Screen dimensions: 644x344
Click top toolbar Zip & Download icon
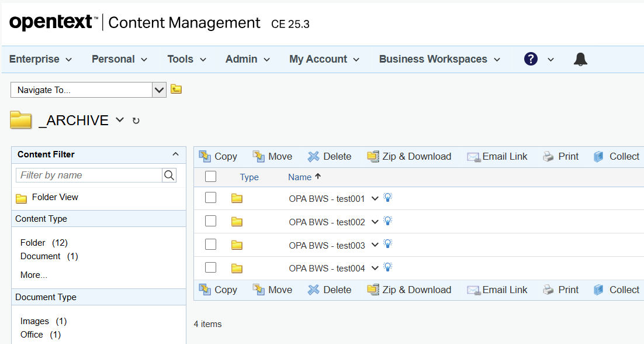373,156
